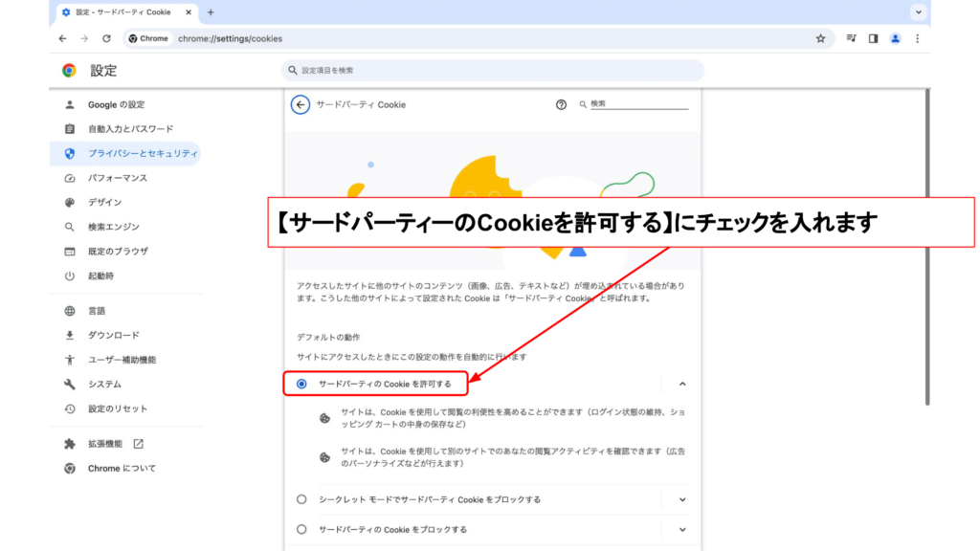Select サードパーティの Cookie を許可する radio button
The height and width of the screenshot is (551, 980).
tap(302, 384)
